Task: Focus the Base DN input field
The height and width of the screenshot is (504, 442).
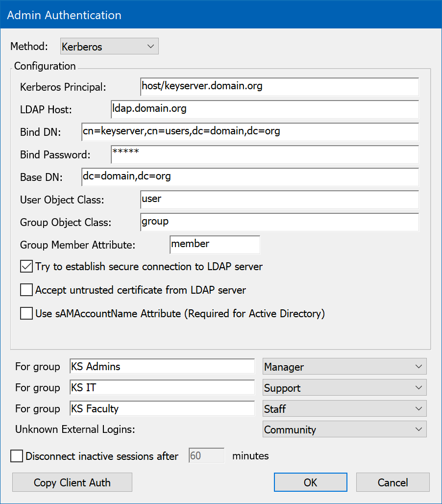Action: click(x=250, y=177)
